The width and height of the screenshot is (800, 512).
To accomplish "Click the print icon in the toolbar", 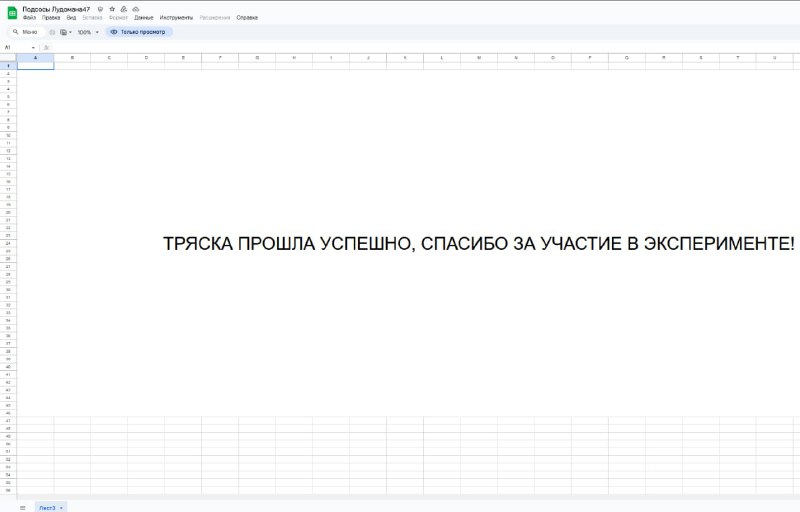I will tap(53, 32).
